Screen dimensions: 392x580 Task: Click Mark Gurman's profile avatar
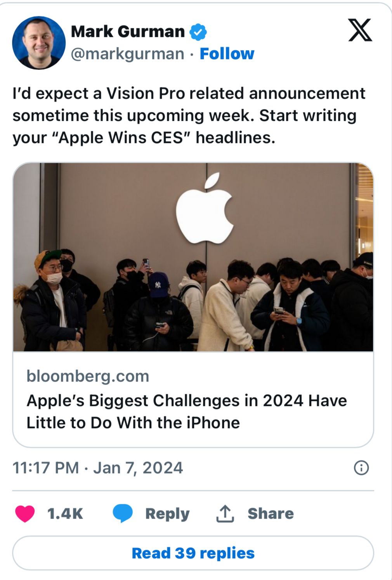coord(39,43)
